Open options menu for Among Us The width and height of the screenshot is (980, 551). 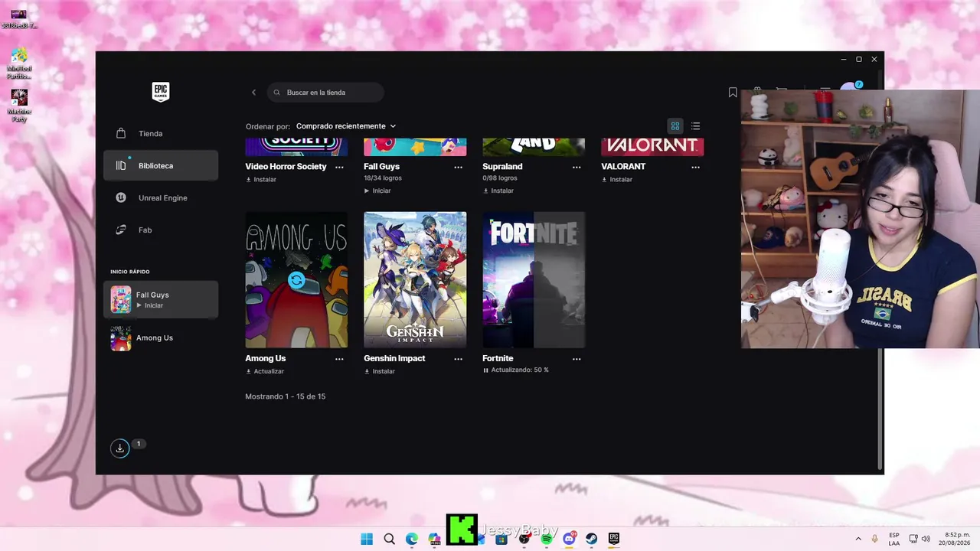[x=339, y=359]
